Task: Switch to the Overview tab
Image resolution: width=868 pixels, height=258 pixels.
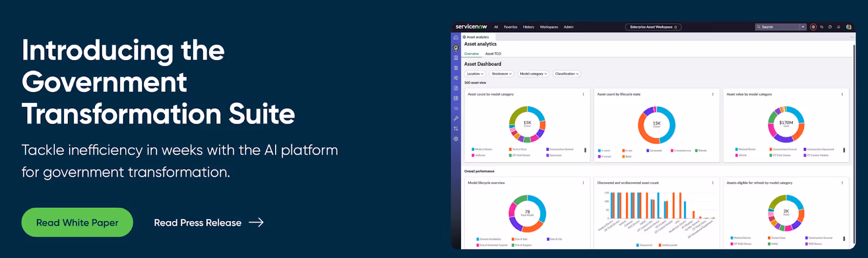Action: 471,54
